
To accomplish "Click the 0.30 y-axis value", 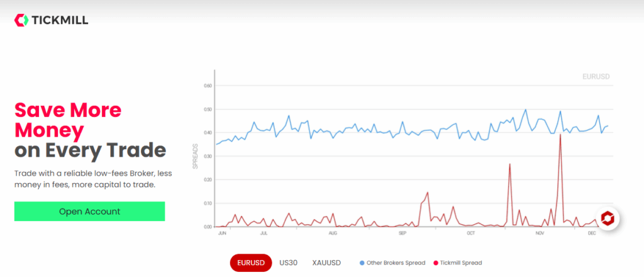I will click(x=207, y=156).
